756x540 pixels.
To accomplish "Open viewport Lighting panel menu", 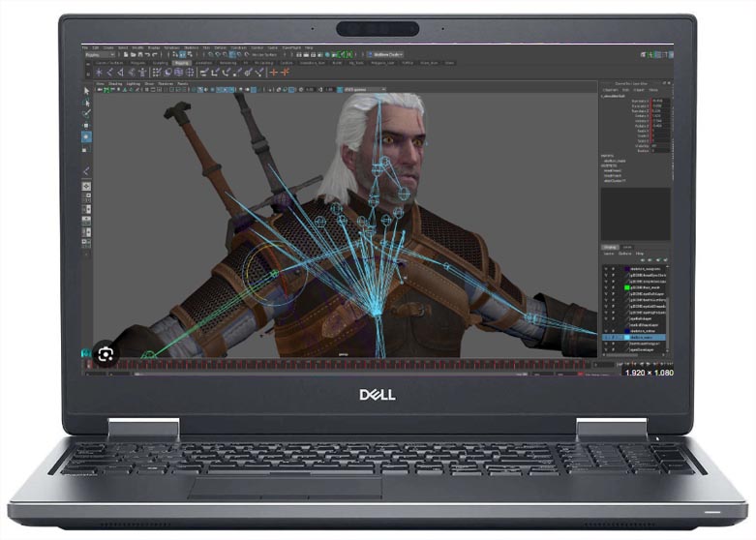I will point(133,84).
